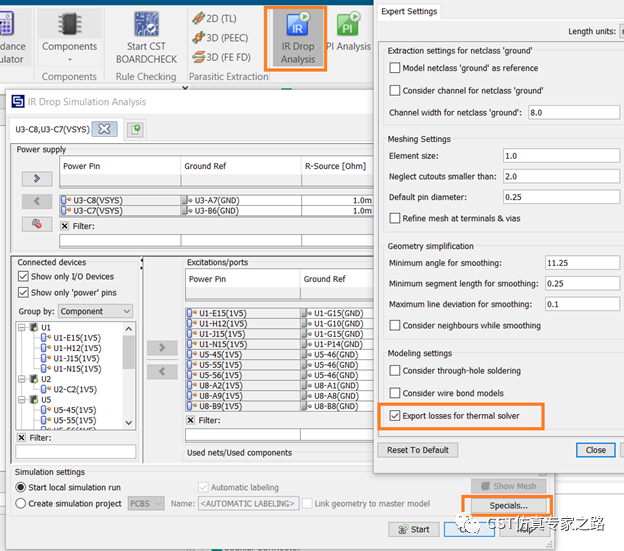Open PI Analysis tool
Image resolution: width=624 pixels, height=551 pixels.
[348, 32]
